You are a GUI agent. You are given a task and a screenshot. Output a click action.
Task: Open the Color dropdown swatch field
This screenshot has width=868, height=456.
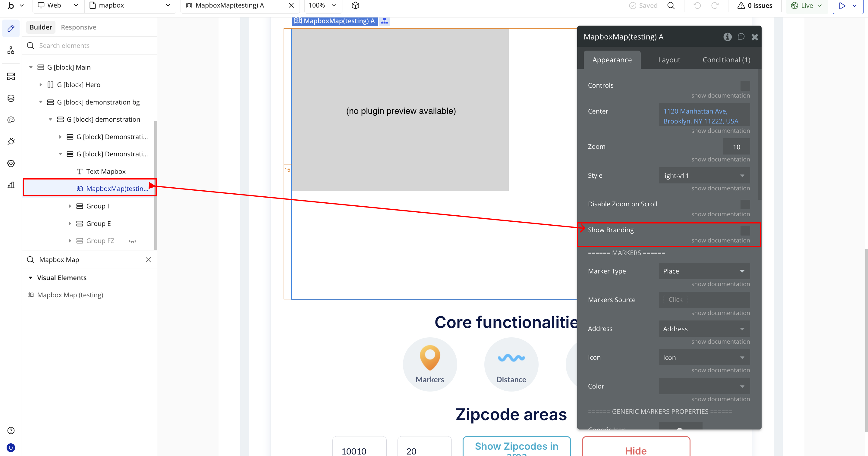point(704,386)
